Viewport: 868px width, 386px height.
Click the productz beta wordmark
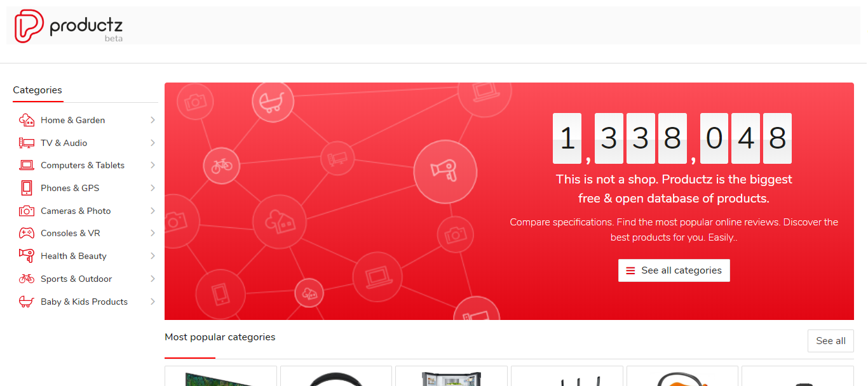coord(86,29)
